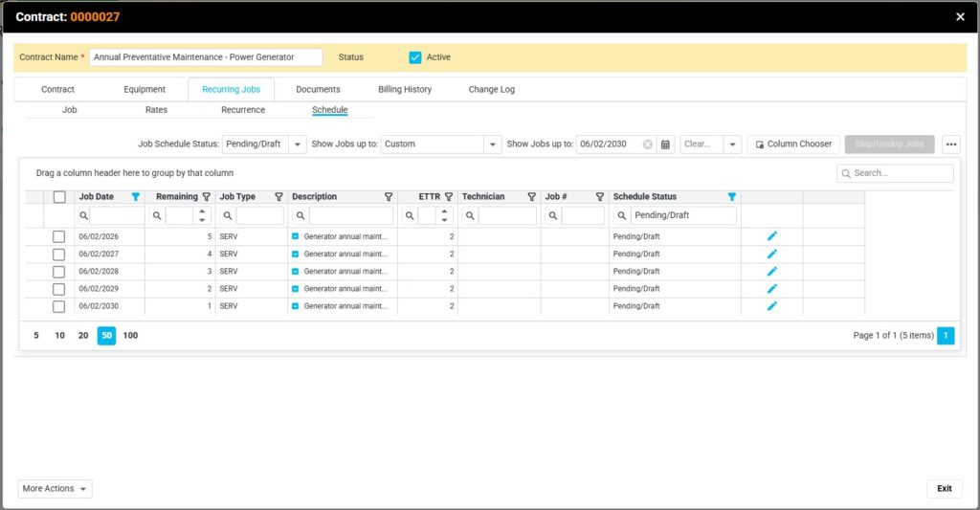Select the checkbox for the 06/02/2030 job
Image resolution: width=980 pixels, height=510 pixels.
point(58,307)
